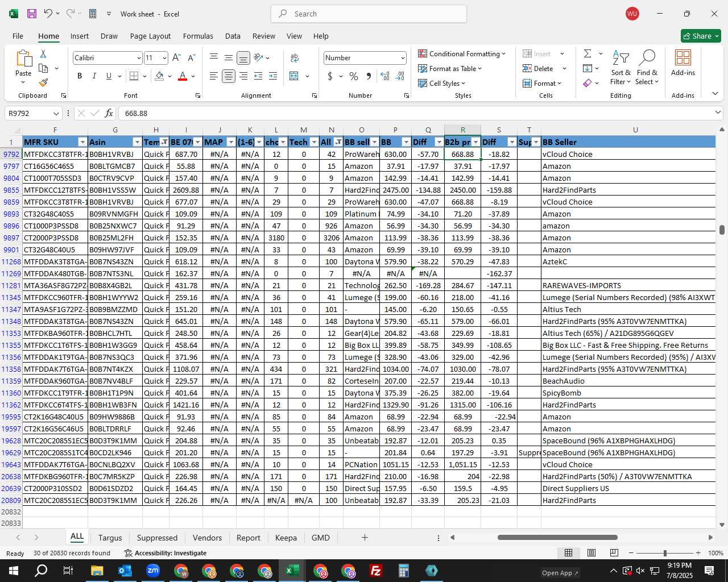Expand Conditional Formatting menu

tap(462, 53)
